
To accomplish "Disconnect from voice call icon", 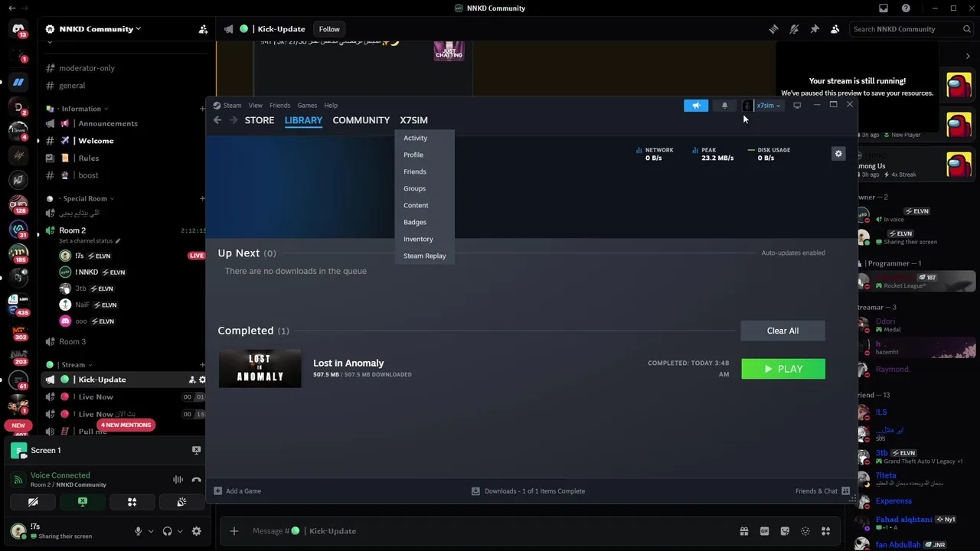I will pos(196,480).
